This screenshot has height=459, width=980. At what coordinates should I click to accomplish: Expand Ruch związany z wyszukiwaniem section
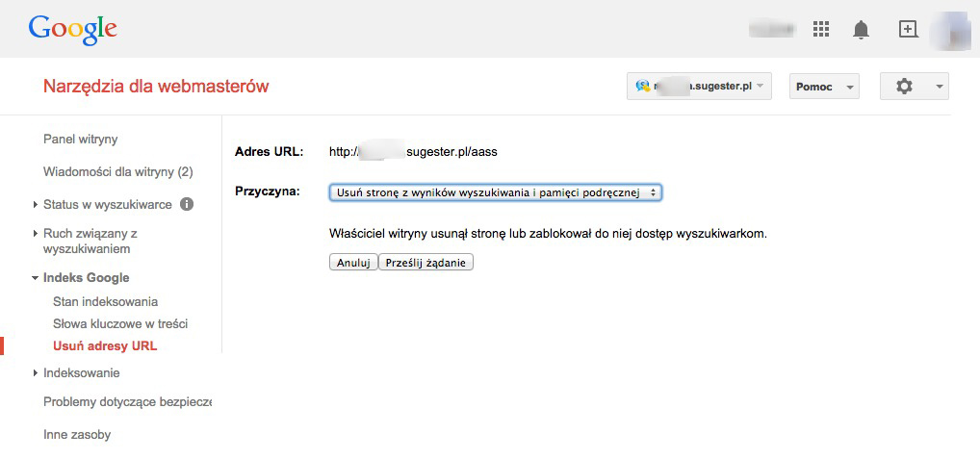tap(35, 234)
